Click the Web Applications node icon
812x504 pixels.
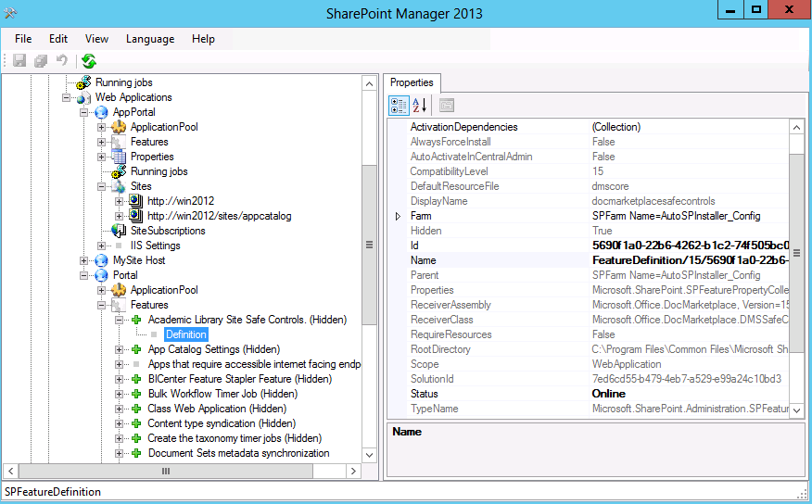point(82,97)
